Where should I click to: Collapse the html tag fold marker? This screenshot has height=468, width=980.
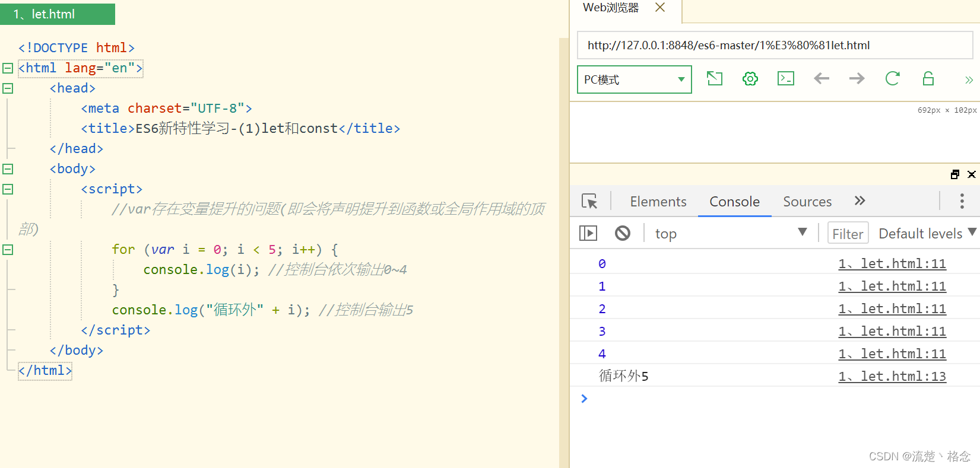(x=8, y=68)
